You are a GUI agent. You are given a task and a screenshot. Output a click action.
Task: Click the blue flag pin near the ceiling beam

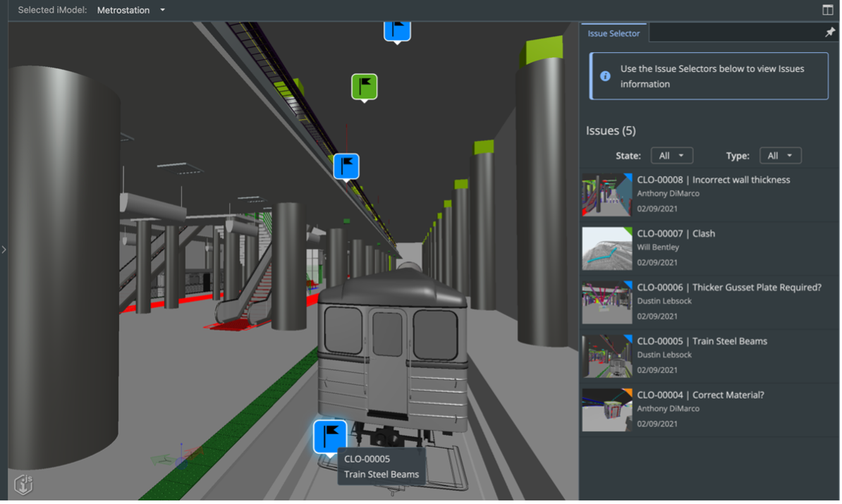pos(346,166)
